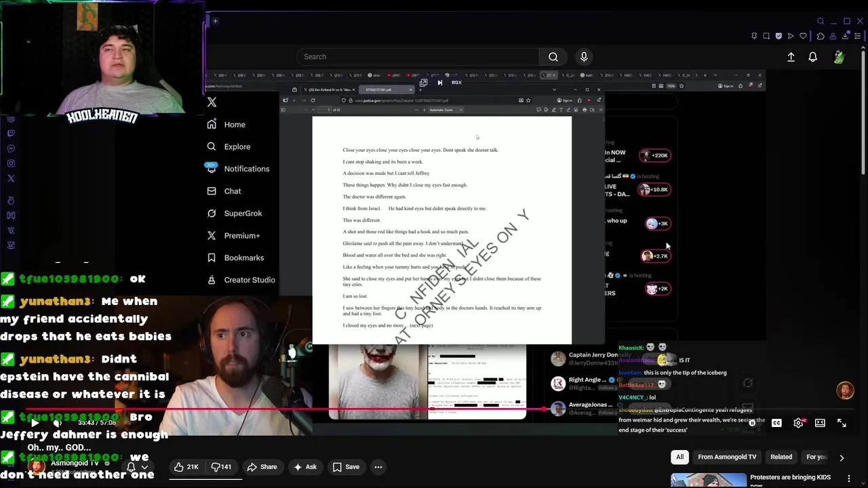Screen dimensions: 868x488
Task: Open YouTube notifications bell
Action: point(812,58)
